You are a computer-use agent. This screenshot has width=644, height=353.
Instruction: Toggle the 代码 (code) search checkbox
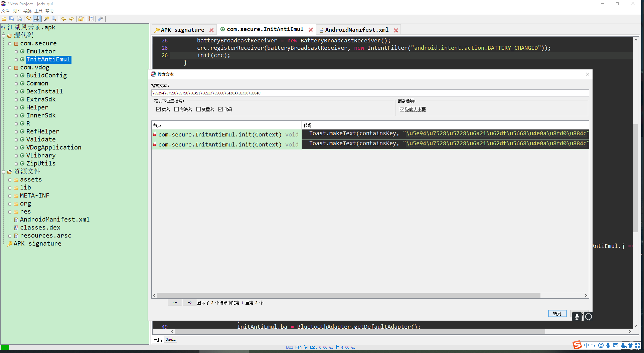221,109
